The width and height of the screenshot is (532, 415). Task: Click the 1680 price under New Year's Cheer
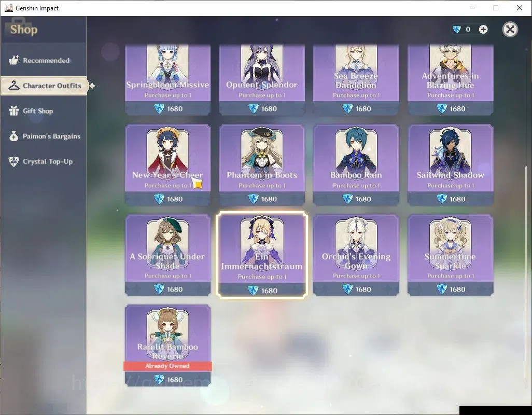(175, 199)
